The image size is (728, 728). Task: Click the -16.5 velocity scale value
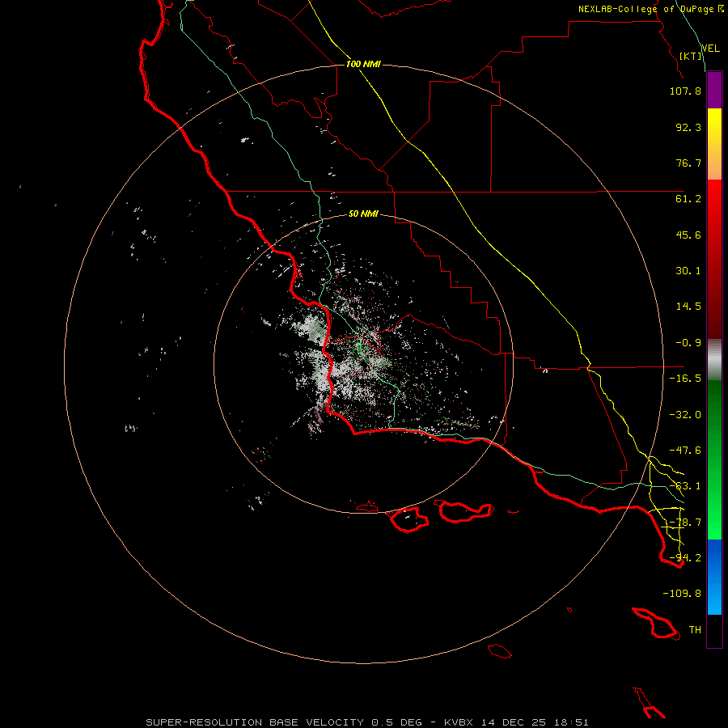click(x=685, y=379)
